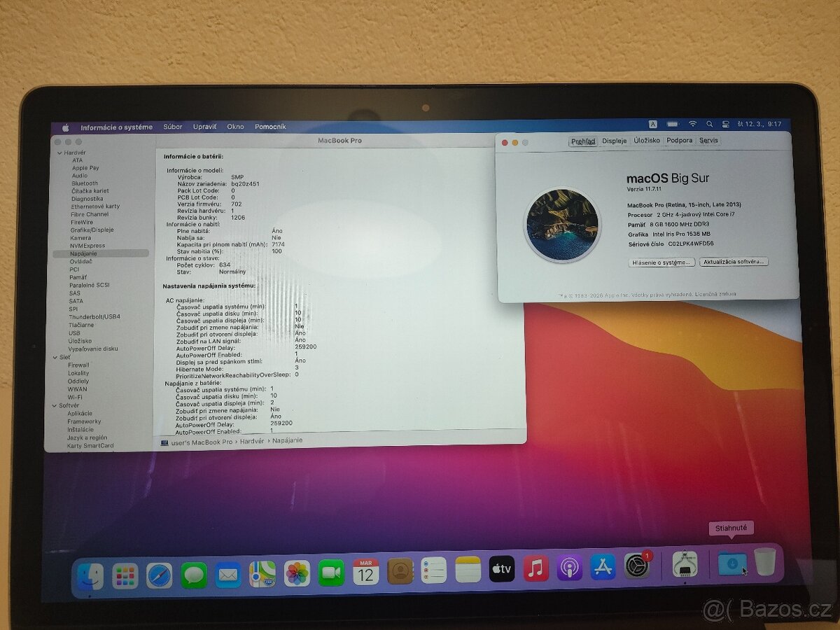Screen dimensions: 840x630
Task: Click the Spotlight search icon in menu bar
Action: 709,122
